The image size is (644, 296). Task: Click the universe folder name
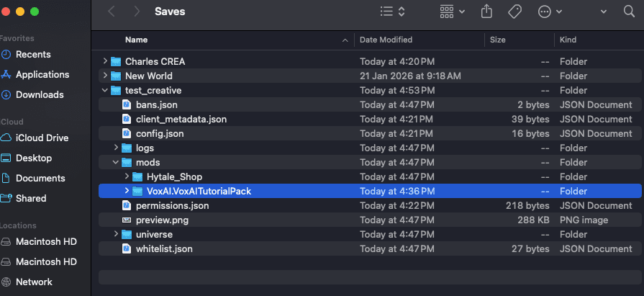pos(154,234)
